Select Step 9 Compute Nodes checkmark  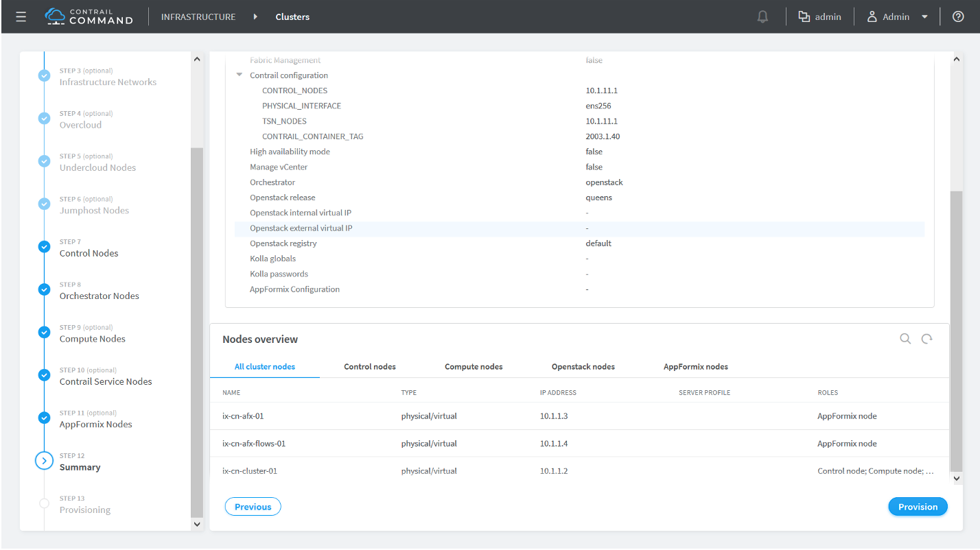[x=45, y=333]
